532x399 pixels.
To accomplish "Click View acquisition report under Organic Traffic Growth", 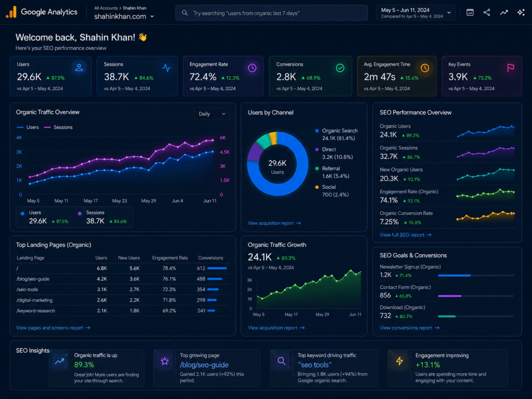I will [x=276, y=328].
